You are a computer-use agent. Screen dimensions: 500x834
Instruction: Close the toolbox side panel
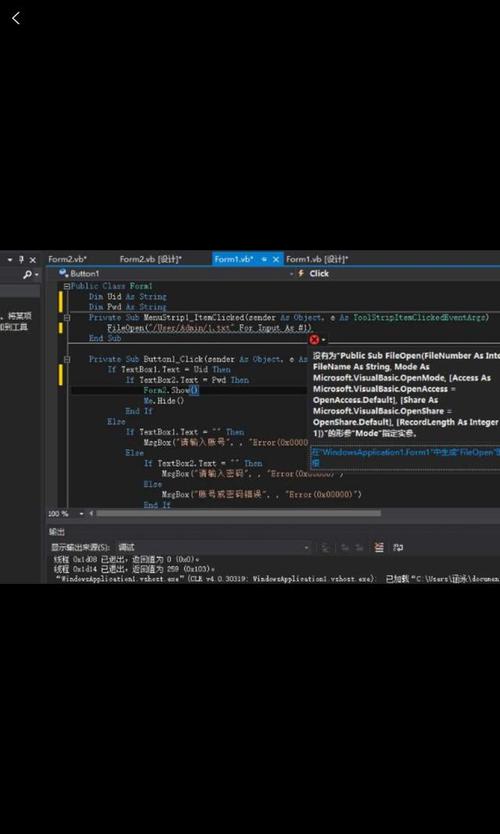coord(32,260)
